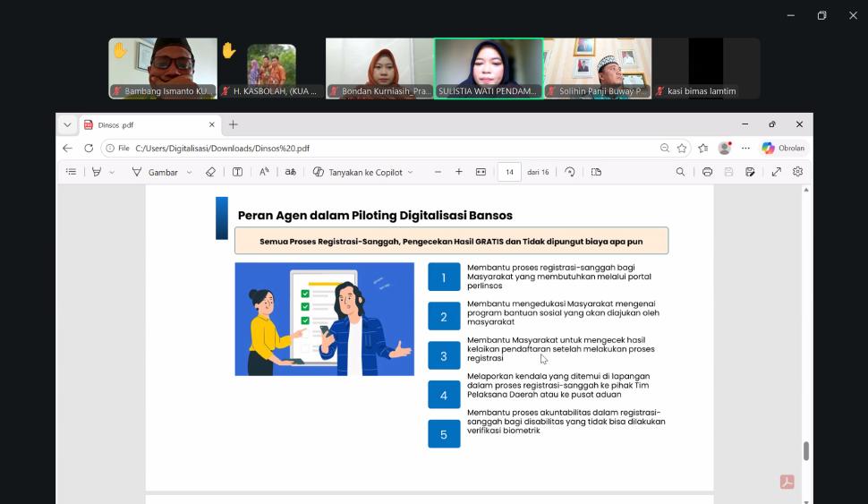Enter full screen mode for PDF
Viewport: 868px width, 504px height.
(x=777, y=172)
